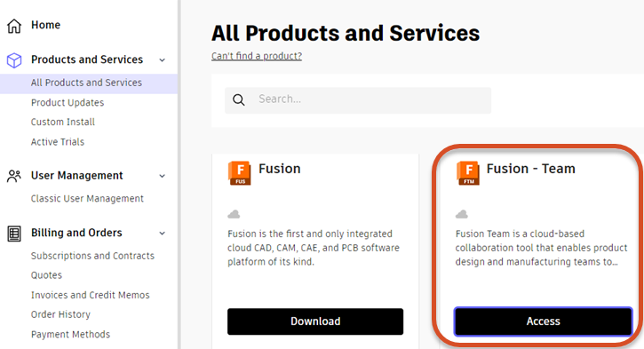
Task: Click the Billing and Orders list icon
Action: pyautogui.click(x=14, y=234)
